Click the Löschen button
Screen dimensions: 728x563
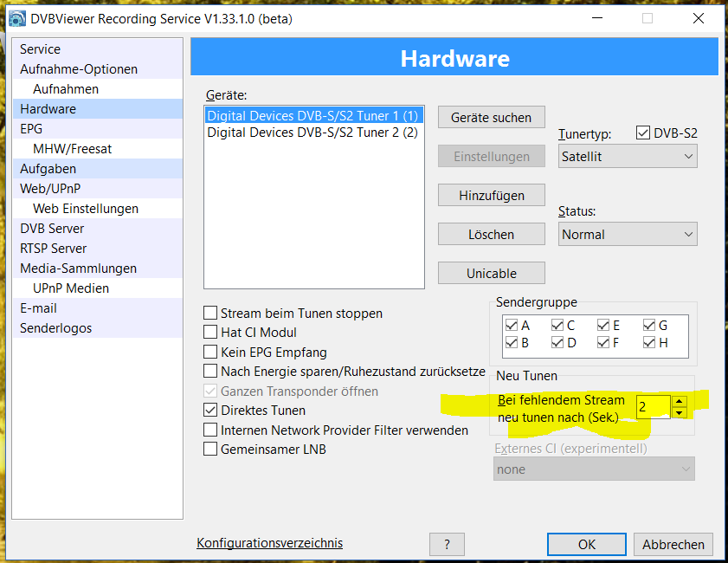click(x=491, y=235)
